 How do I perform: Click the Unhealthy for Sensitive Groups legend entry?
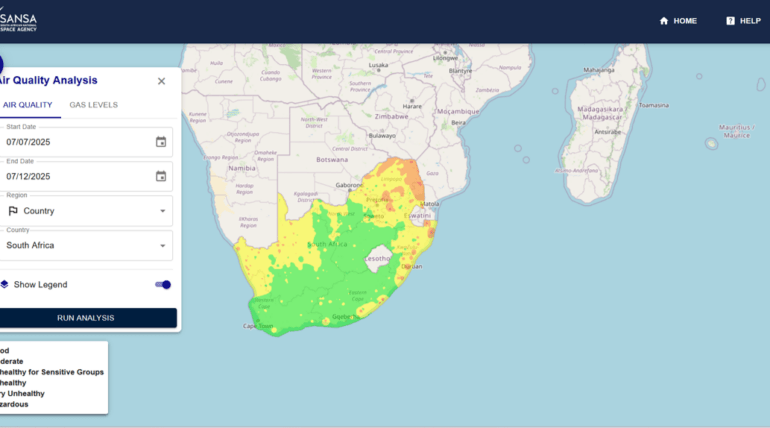tap(52, 372)
